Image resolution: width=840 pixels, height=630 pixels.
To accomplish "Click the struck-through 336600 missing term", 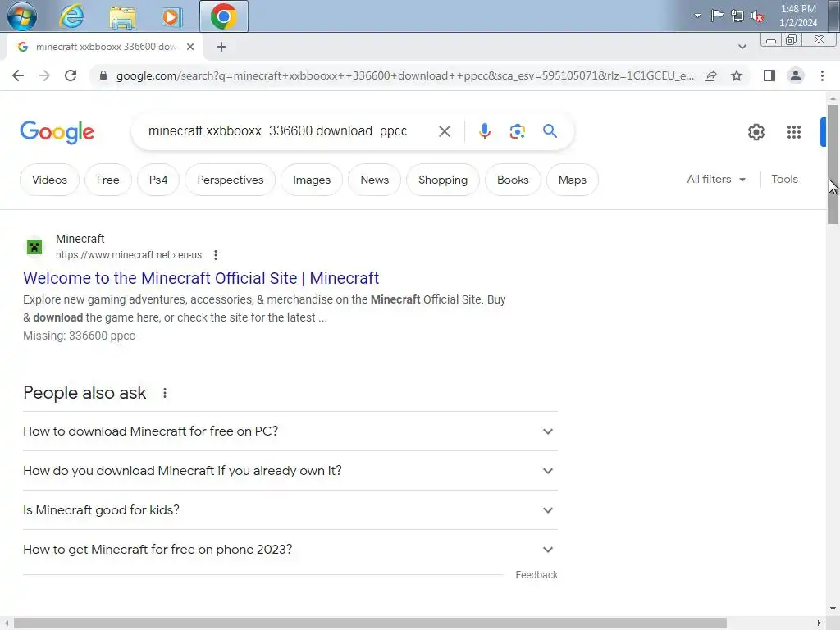I will (88, 336).
